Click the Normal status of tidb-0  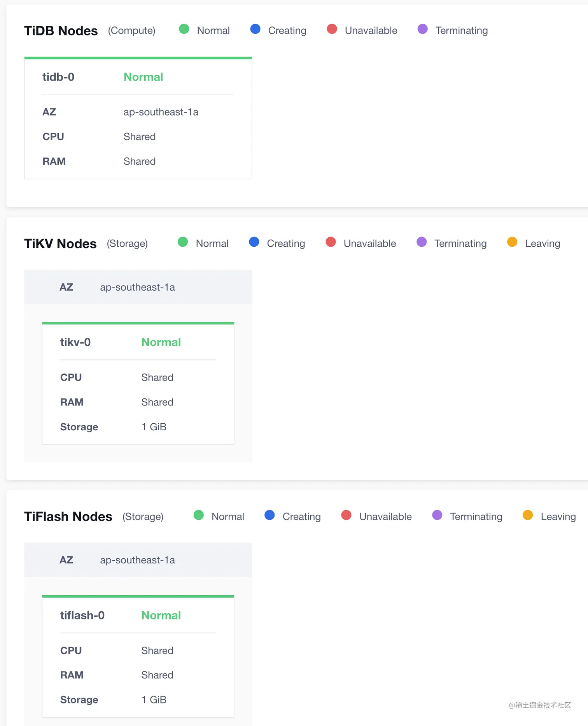pos(143,77)
